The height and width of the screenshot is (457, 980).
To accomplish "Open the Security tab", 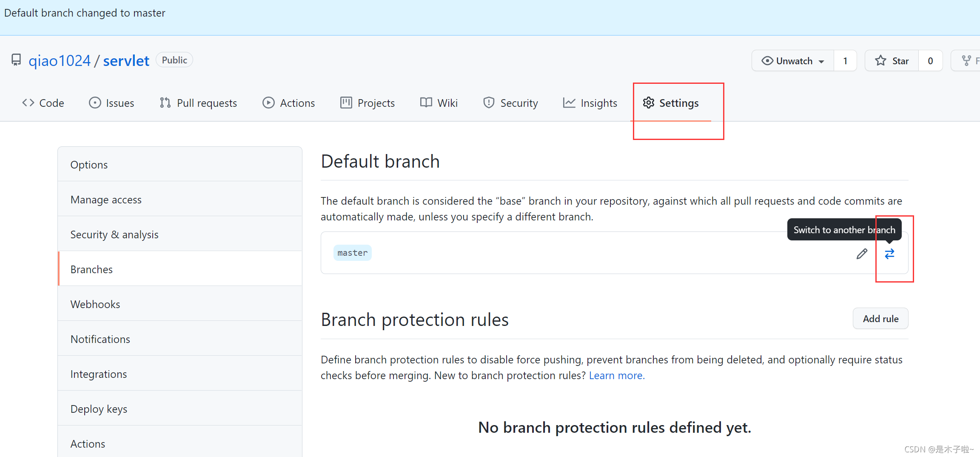I will point(510,103).
